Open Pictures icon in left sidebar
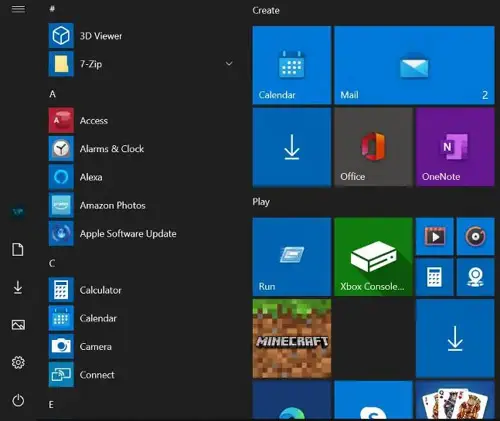The height and width of the screenshot is (421, 500). pyautogui.click(x=18, y=325)
